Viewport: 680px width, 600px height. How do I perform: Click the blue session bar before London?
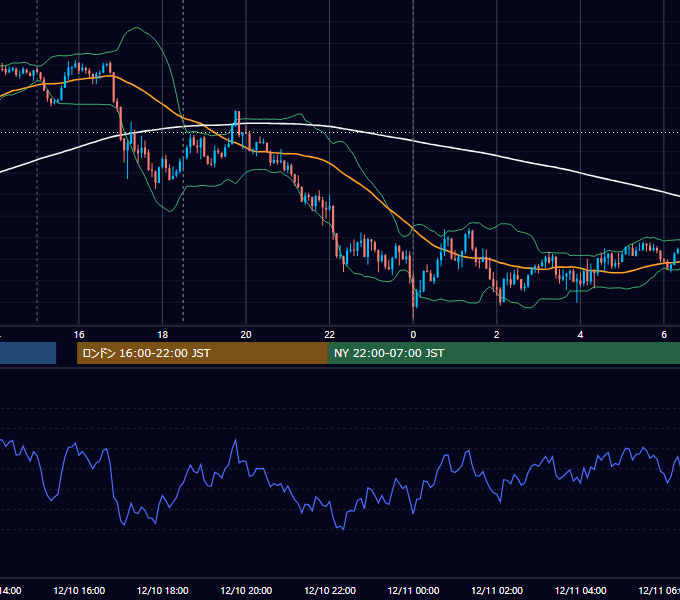pos(28,353)
